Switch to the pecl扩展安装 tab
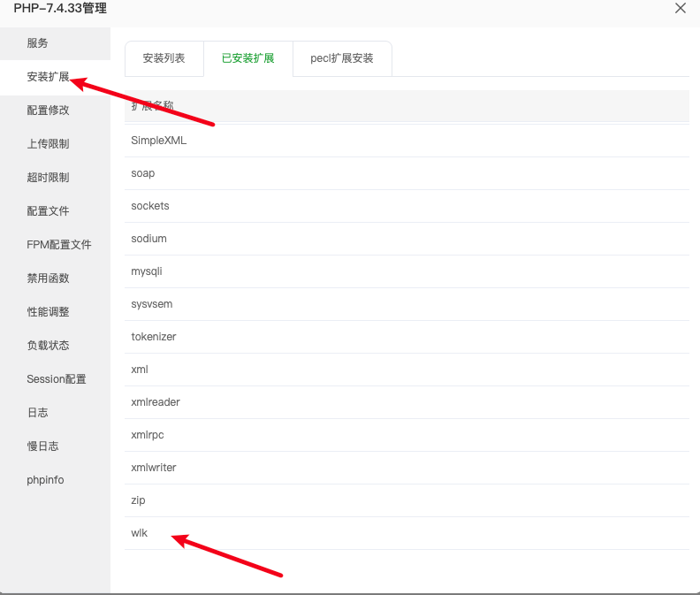The image size is (700, 595). pyautogui.click(x=341, y=58)
